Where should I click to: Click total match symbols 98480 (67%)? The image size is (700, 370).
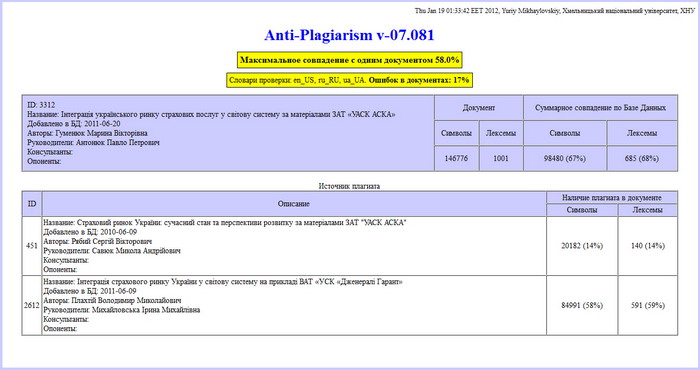pos(565,158)
